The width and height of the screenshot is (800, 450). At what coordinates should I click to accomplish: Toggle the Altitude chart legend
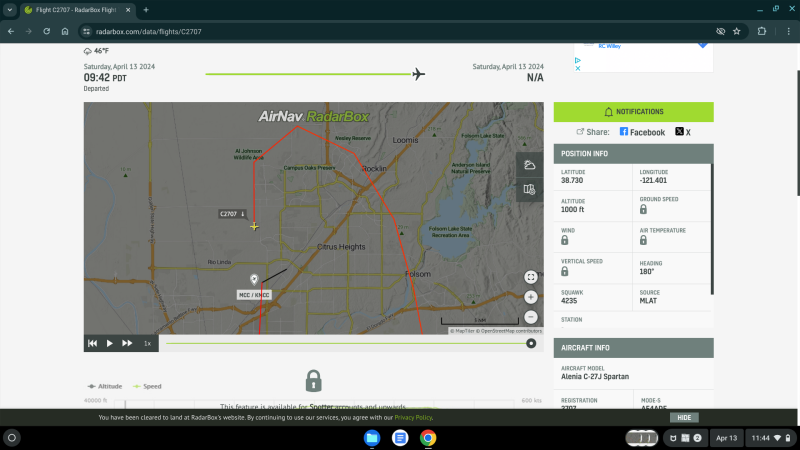click(105, 386)
